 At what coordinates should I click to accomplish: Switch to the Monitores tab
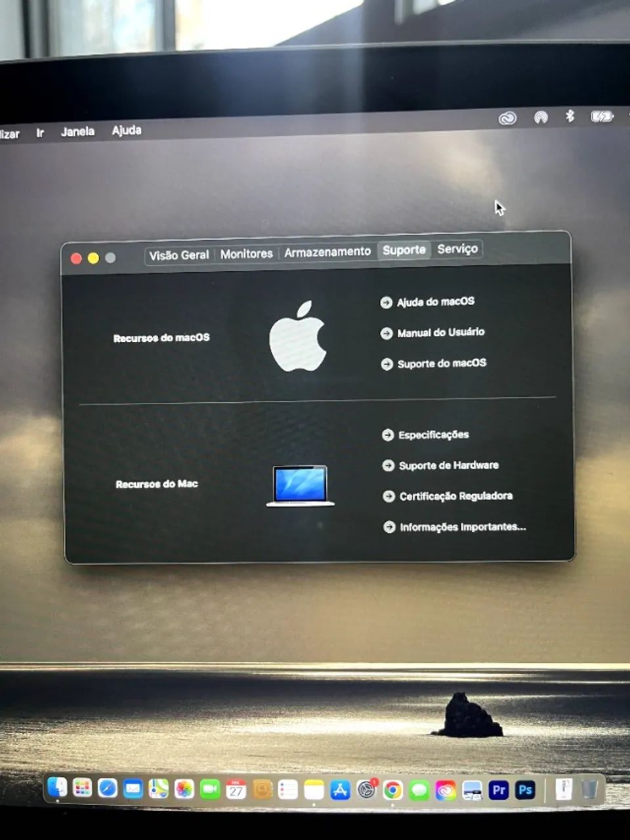click(246, 253)
